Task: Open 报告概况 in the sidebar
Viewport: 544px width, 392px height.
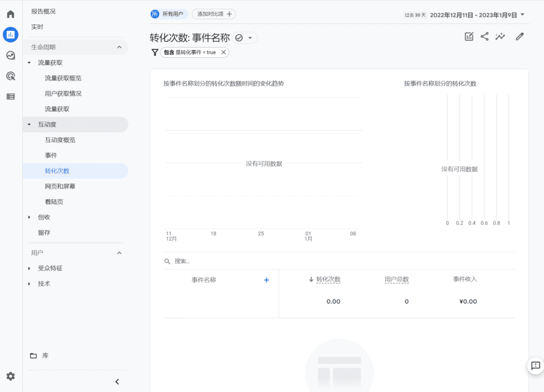Action: pos(44,12)
